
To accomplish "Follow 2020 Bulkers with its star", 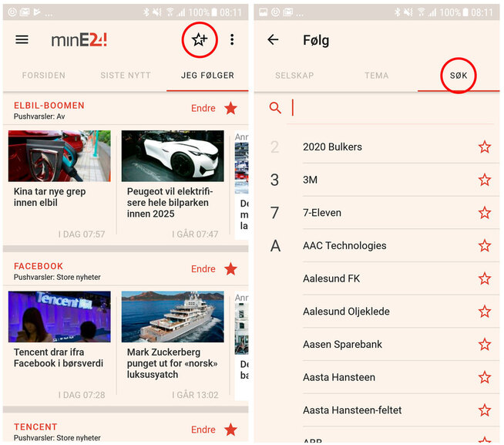I will (485, 147).
